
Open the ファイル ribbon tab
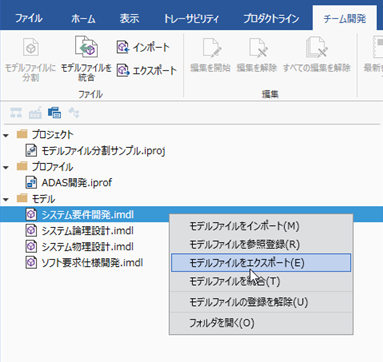click(x=29, y=18)
